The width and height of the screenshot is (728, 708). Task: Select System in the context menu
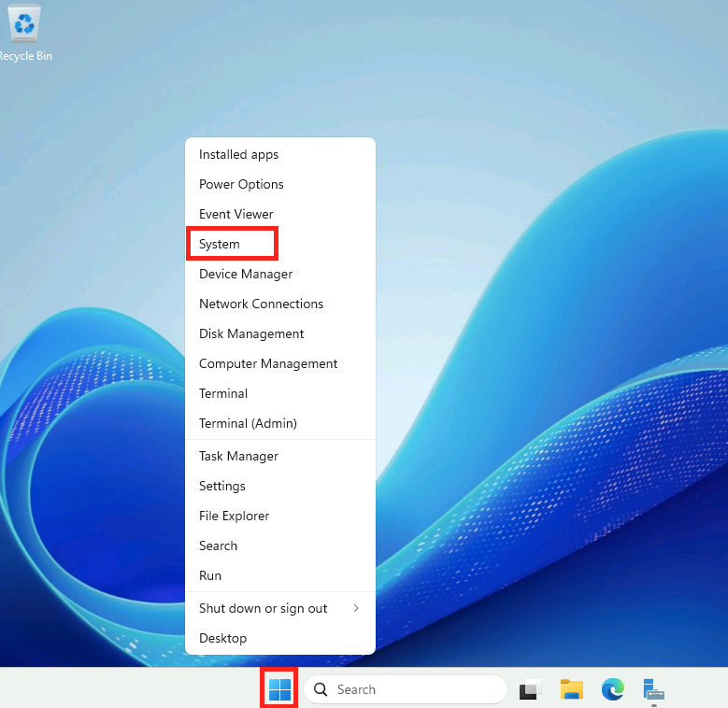pos(280,244)
